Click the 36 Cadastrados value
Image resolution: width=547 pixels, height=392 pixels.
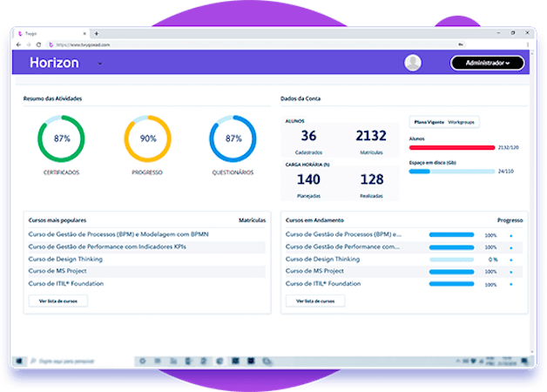coord(308,136)
